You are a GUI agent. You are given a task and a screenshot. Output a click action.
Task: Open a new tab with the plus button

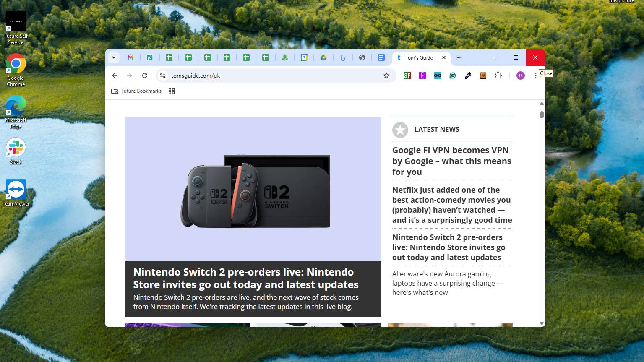(x=459, y=57)
